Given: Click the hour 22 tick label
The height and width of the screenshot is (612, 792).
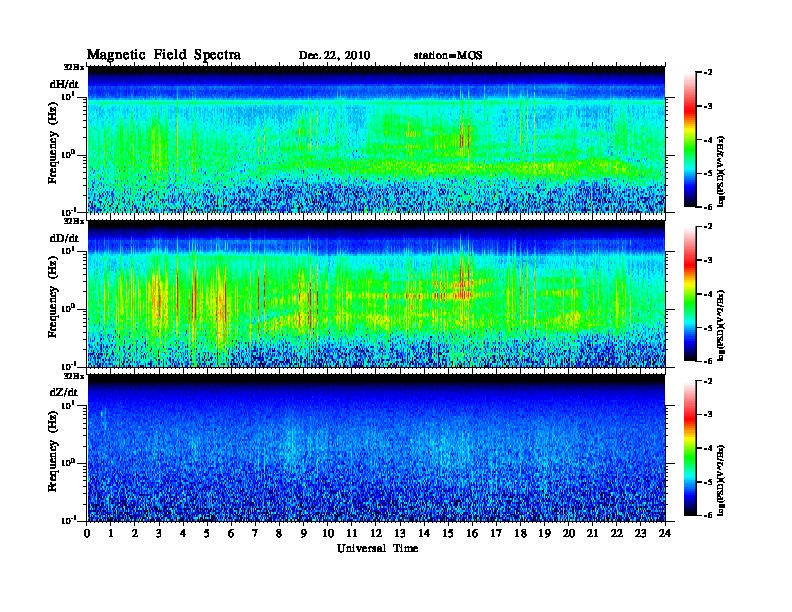Looking at the screenshot, I should pyautogui.click(x=617, y=533).
